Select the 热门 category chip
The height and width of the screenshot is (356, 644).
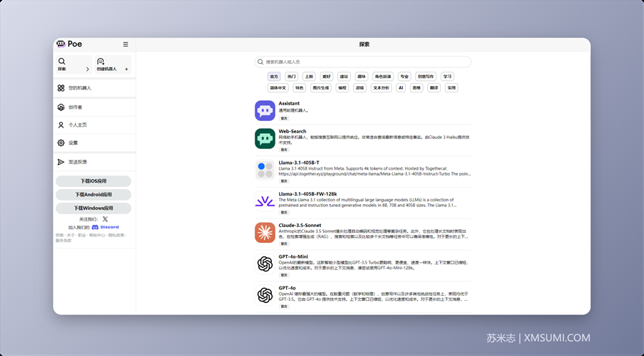pyautogui.click(x=291, y=77)
